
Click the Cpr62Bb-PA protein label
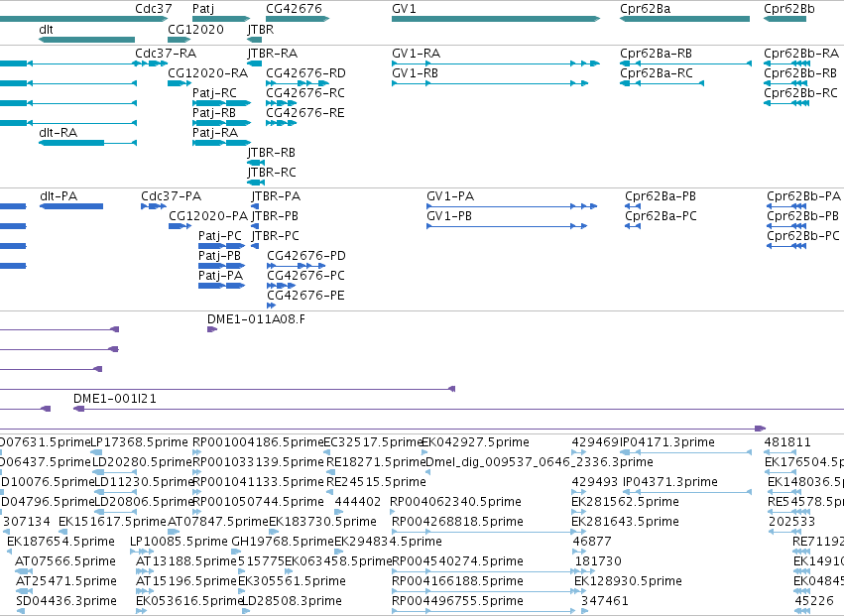click(803, 196)
